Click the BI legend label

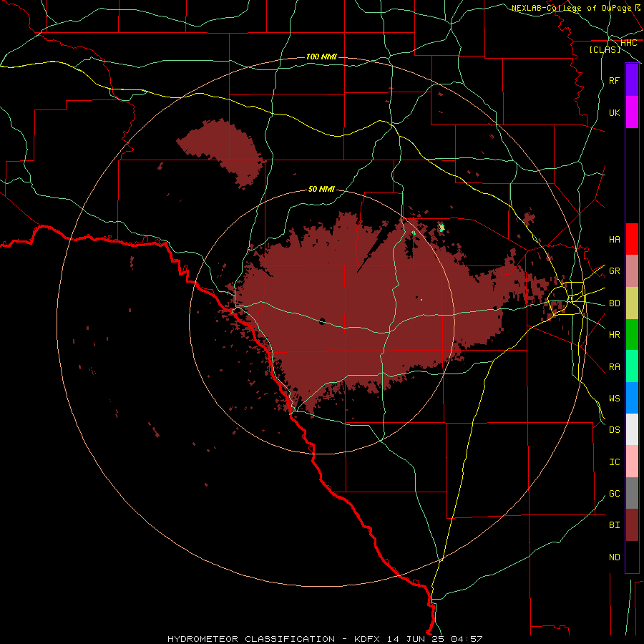tap(615, 525)
